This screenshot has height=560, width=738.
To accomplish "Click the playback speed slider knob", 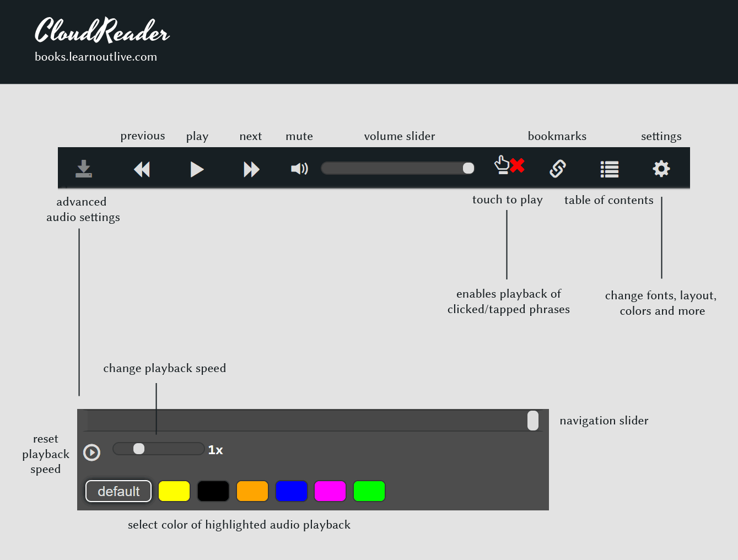I will pyautogui.click(x=139, y=449).
